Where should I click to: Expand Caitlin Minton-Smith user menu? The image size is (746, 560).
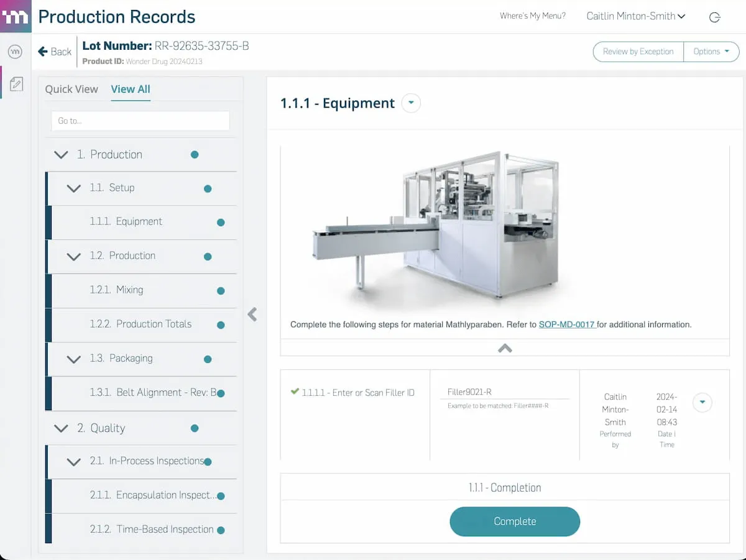[635, 16]
